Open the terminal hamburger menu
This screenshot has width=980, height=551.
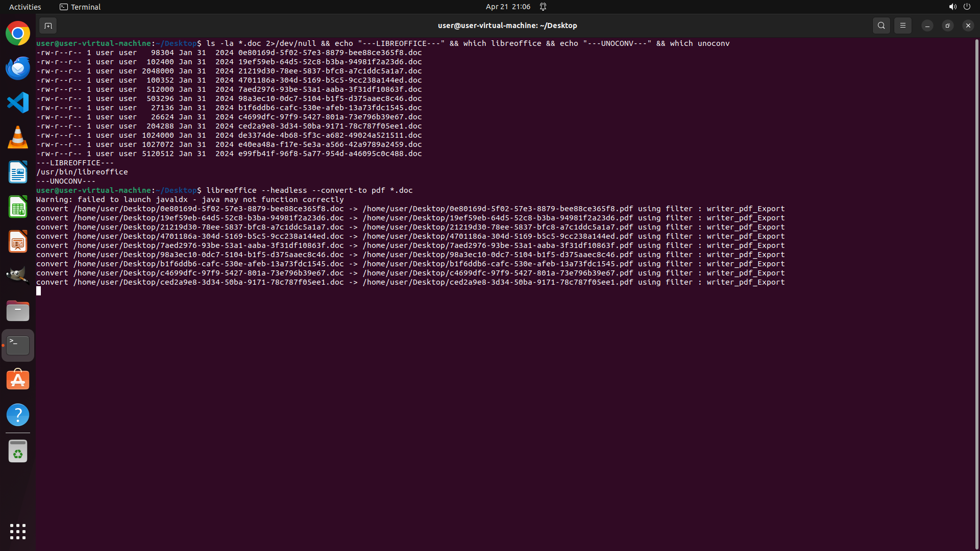tap(902, 26)
